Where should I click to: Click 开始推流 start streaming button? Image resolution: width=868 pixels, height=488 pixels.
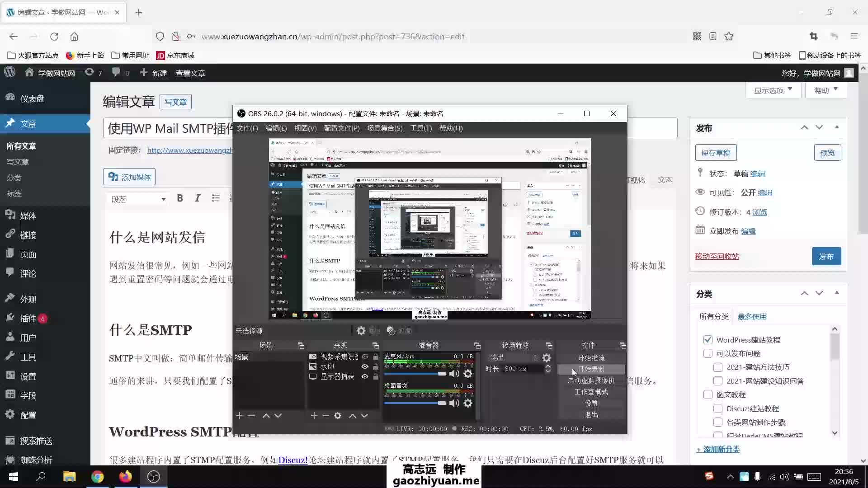591,358
